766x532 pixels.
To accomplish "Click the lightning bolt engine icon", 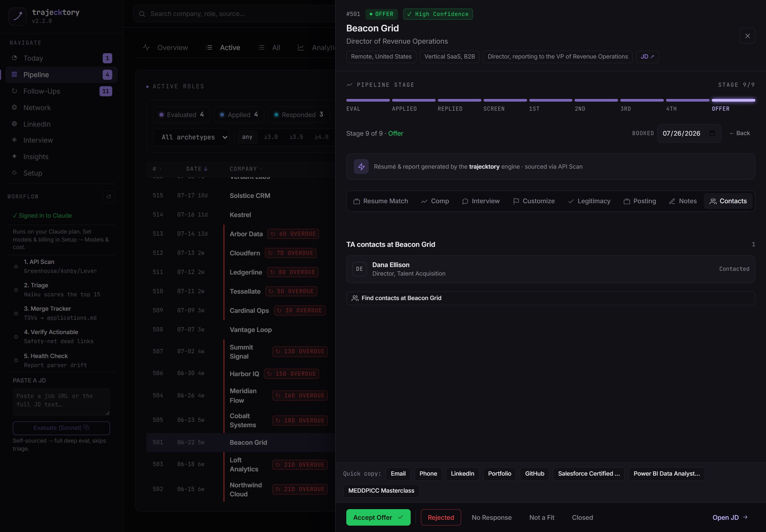I will 361,167.
